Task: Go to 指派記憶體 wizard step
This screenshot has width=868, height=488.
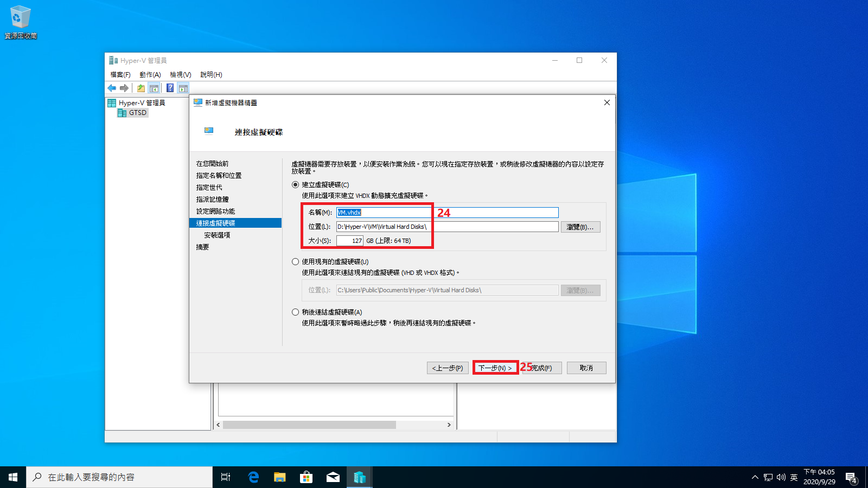Action: [x=212, y=200]
